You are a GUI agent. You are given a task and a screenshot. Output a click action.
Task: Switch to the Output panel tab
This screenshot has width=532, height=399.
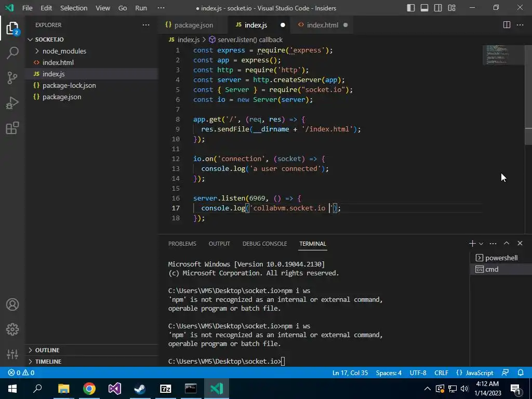tap(219, 244)
